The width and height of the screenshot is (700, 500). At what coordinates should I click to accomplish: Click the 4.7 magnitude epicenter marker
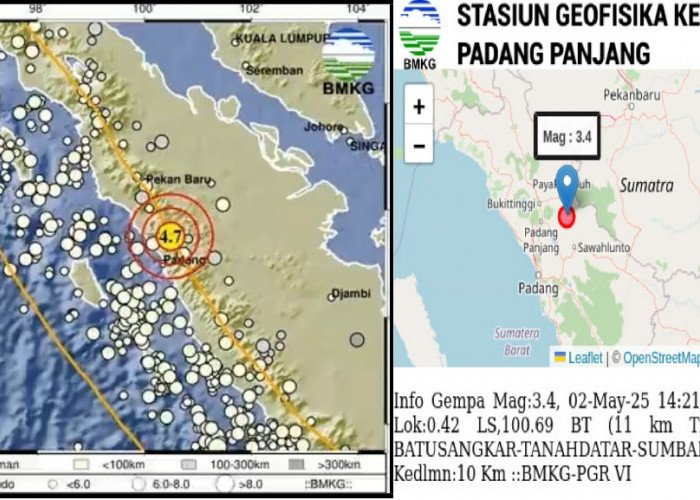(x=170, y=238)
